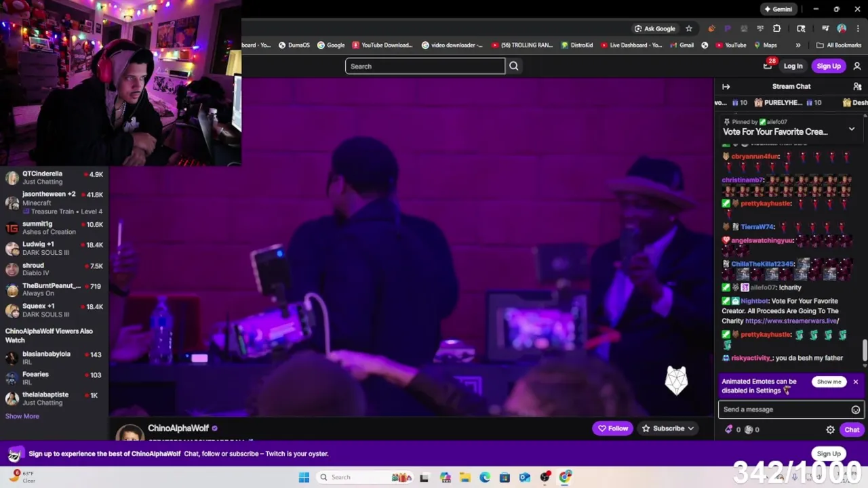
Task: Click Sign Up in the top navigation
Action: pos(829,66)
